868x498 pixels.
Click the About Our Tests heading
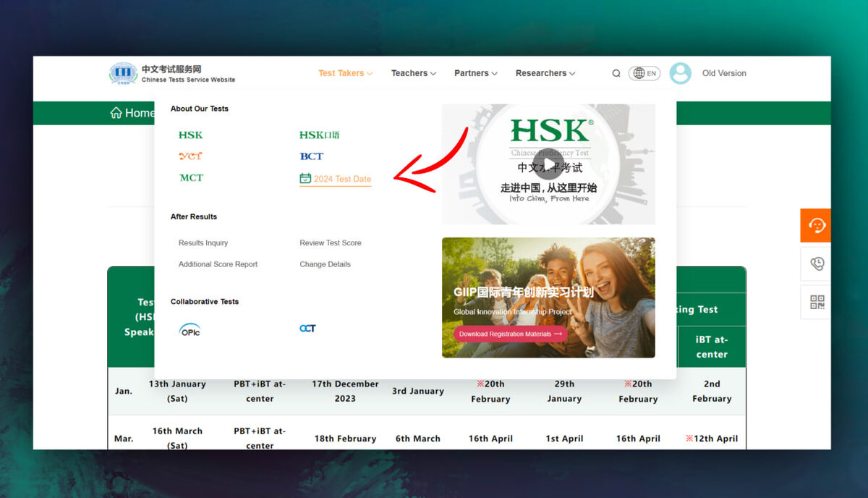point(200,109)
